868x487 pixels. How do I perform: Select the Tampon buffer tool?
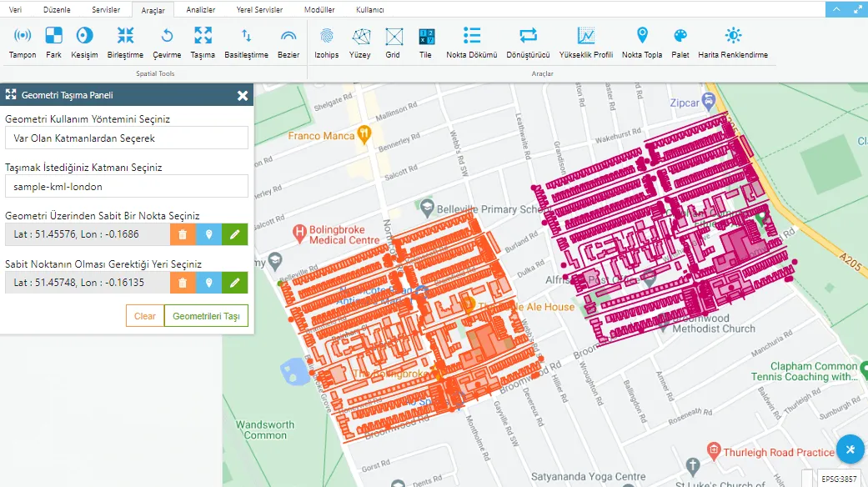(23, 43)
